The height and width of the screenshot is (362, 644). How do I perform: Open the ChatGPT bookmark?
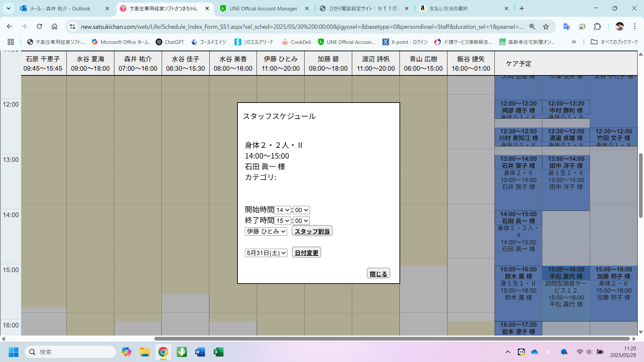pyautogui.click(x=170, y=42)
